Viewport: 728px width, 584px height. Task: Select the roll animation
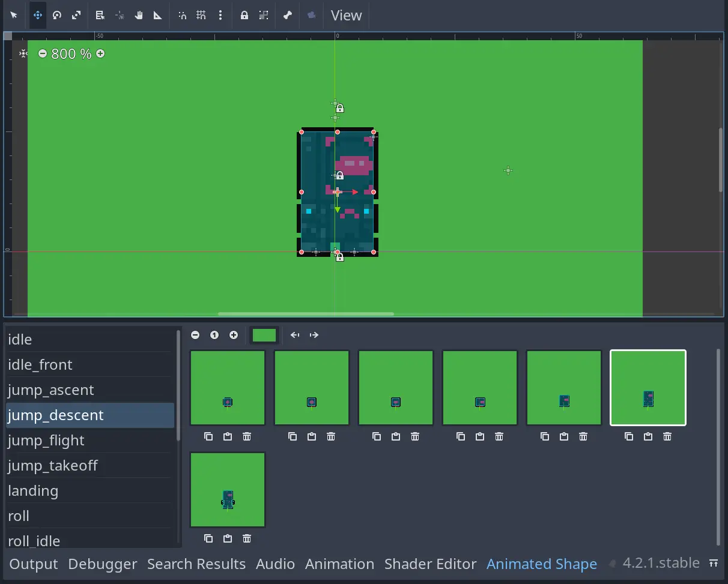90,516
